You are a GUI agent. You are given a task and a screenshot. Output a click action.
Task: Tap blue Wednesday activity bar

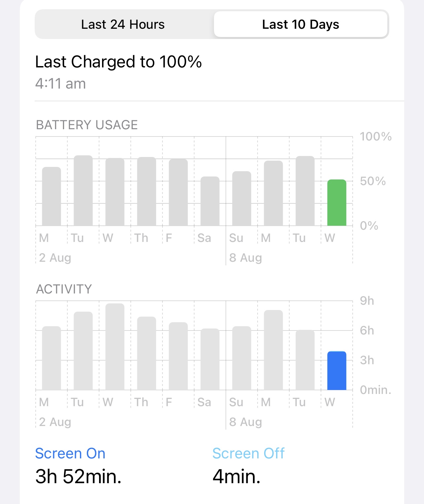(336, 370)
